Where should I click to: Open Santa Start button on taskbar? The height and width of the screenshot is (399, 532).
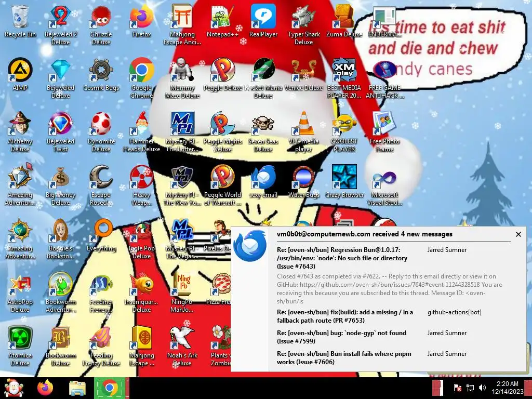[x=14, y=388]
